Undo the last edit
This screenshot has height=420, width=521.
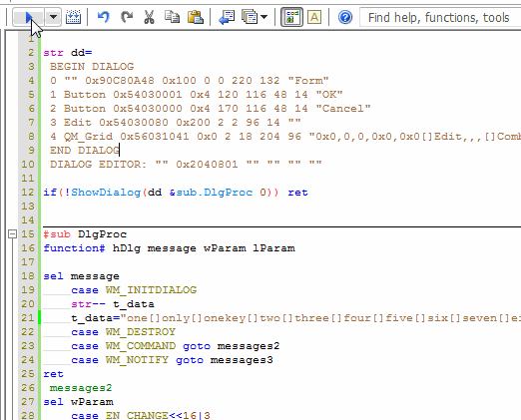[x=104, y=17]
